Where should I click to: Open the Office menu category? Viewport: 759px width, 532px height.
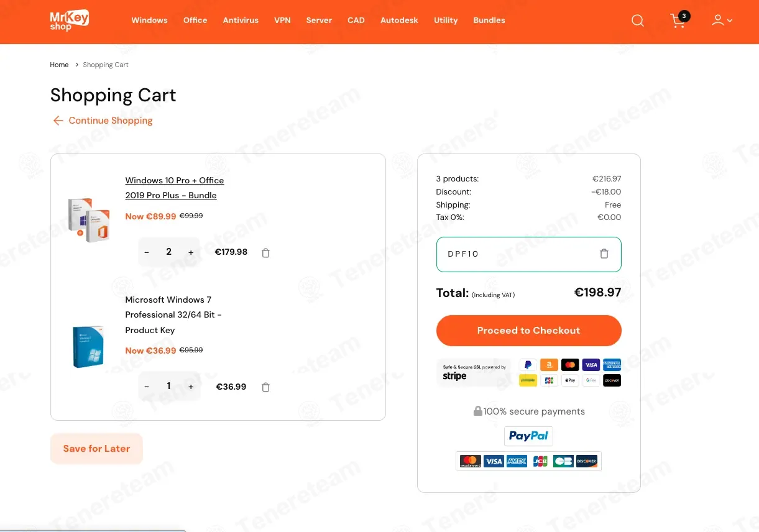pyautogui.click(x=195, y=21)
